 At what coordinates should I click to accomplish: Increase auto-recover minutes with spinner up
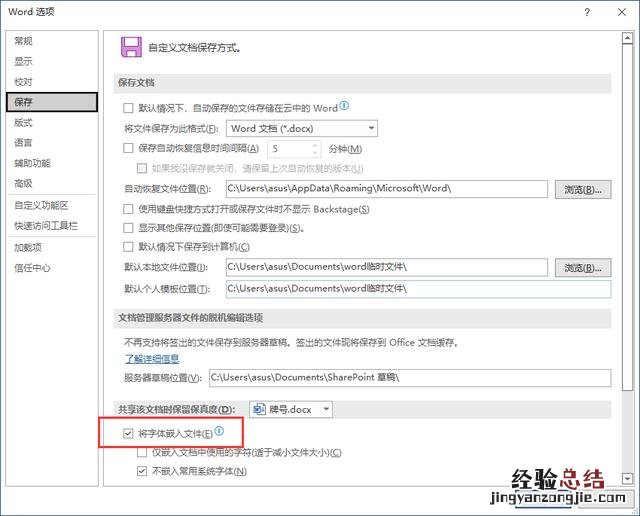click(314, 145)
